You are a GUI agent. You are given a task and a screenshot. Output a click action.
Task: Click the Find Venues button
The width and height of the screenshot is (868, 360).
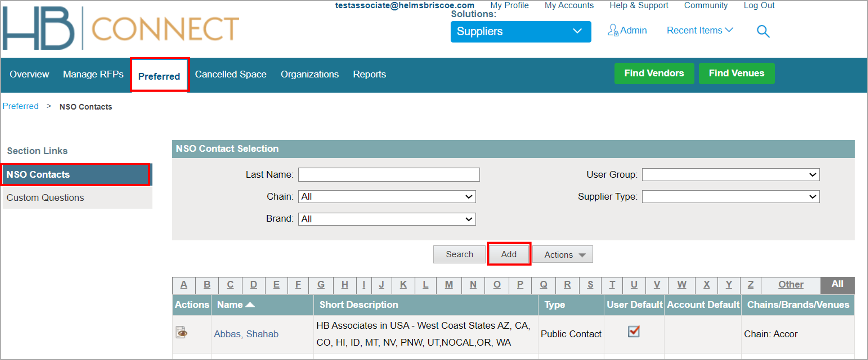point(736,73)
